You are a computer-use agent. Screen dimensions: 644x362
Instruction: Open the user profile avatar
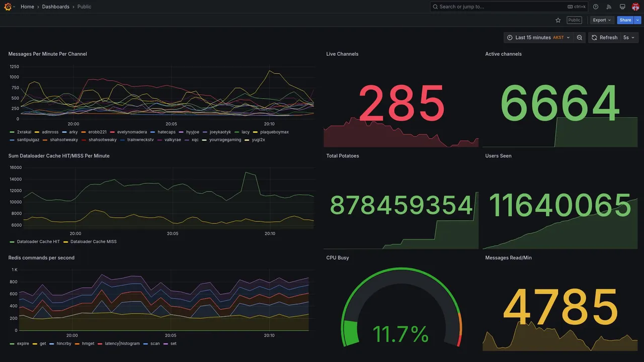coord(635,7)
